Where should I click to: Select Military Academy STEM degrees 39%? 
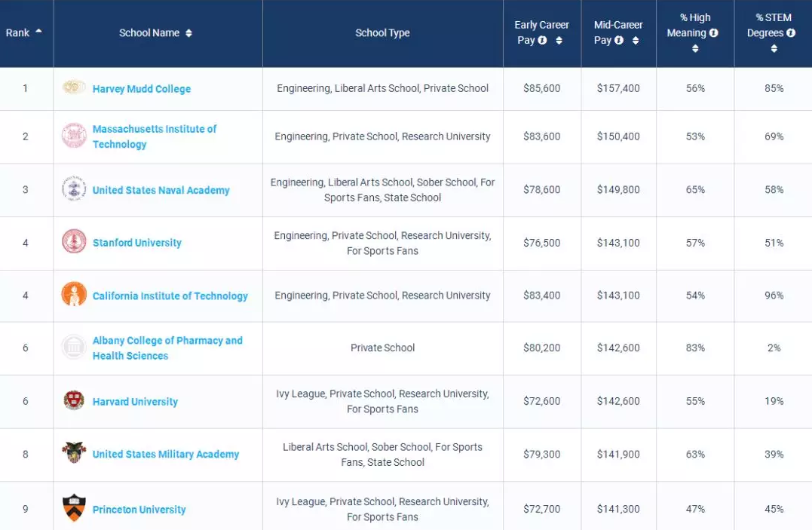[774, 454]
